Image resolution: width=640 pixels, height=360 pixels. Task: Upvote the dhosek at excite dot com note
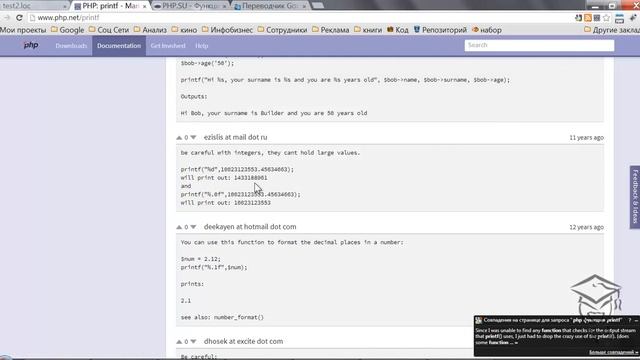tap(179, 342)
